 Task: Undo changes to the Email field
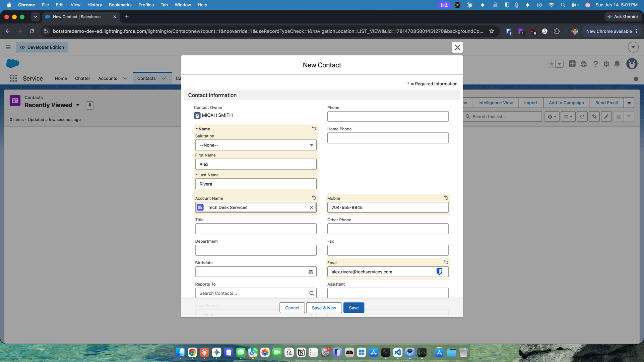pyautogui.click(x=446, y=262)
